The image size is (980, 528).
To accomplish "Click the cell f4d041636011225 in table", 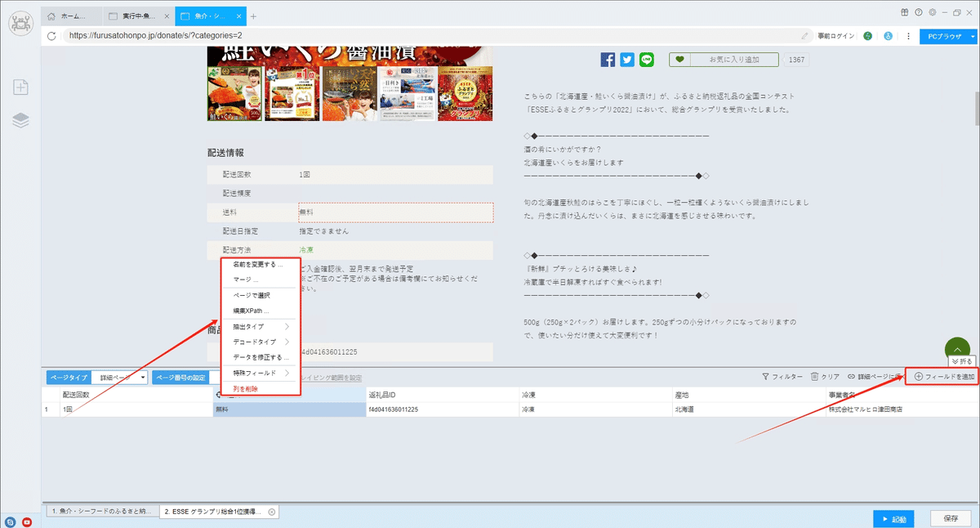I will tap(443, 409).
